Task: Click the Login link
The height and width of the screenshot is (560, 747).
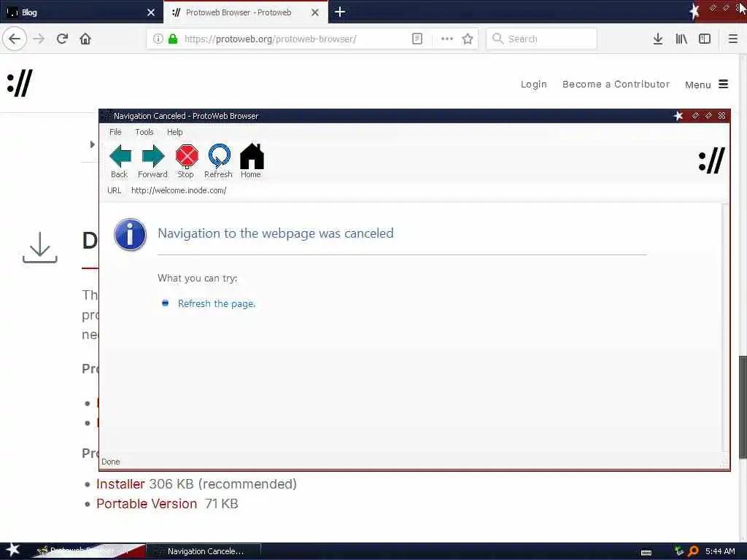Action: click(x=533, y=84)
